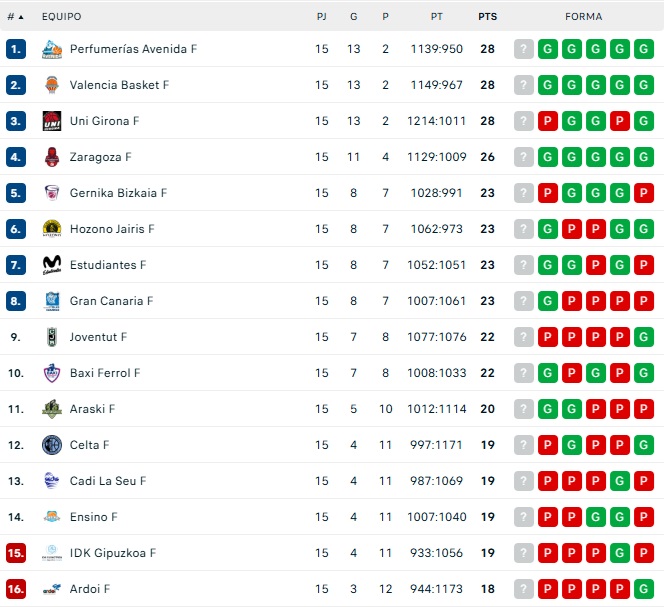Click the Uni Girona F team logo
This screenshot has height=607, width=669.
(52, 121)
